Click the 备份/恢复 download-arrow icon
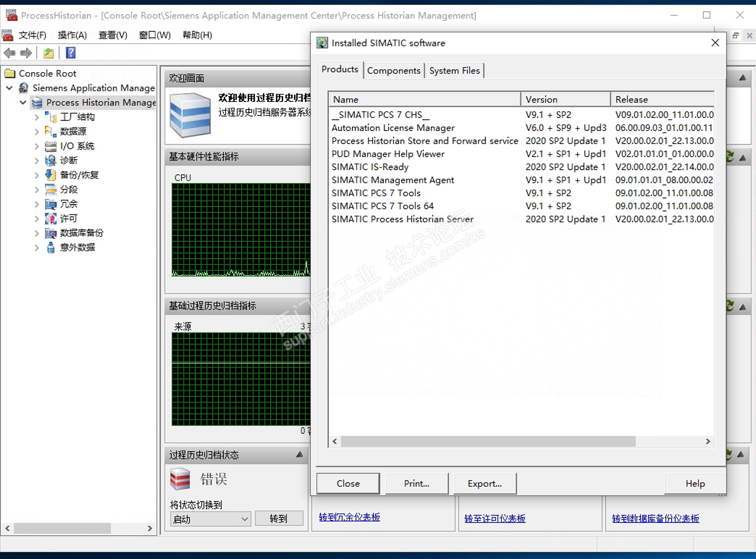 pyautogui.click(x=51, y=175)
